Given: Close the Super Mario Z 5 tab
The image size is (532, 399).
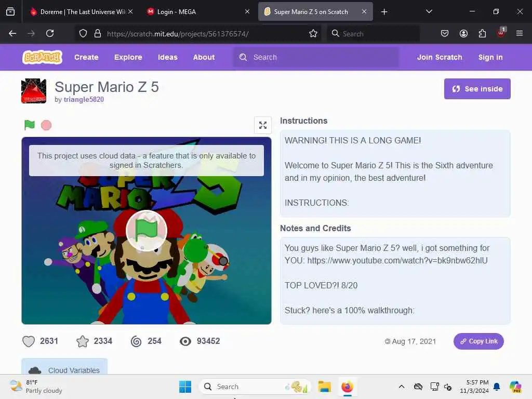Looking at the screenshot, I should click(364, 11).
